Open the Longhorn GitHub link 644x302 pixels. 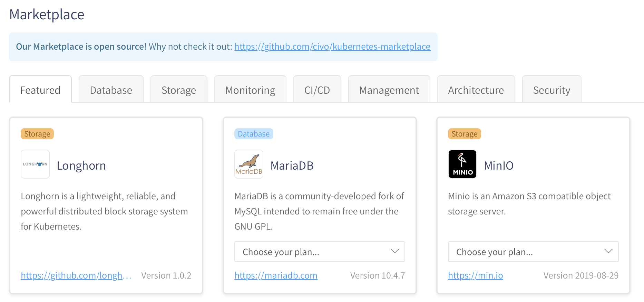(x=76, y=275)
